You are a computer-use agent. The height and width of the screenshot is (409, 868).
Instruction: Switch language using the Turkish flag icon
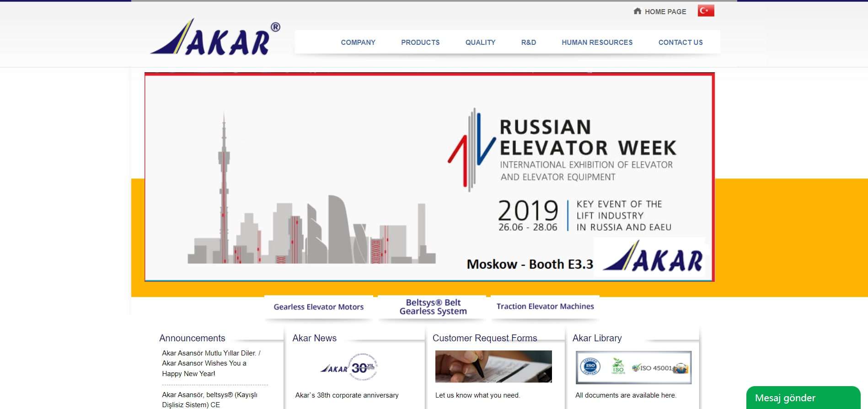(706, 11)
